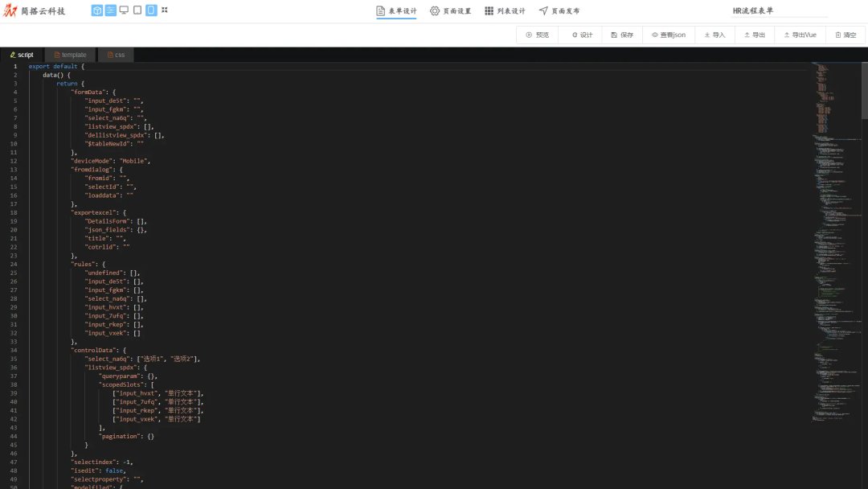Click the code minimap overview
868x489 pixels.
[836, 244]
